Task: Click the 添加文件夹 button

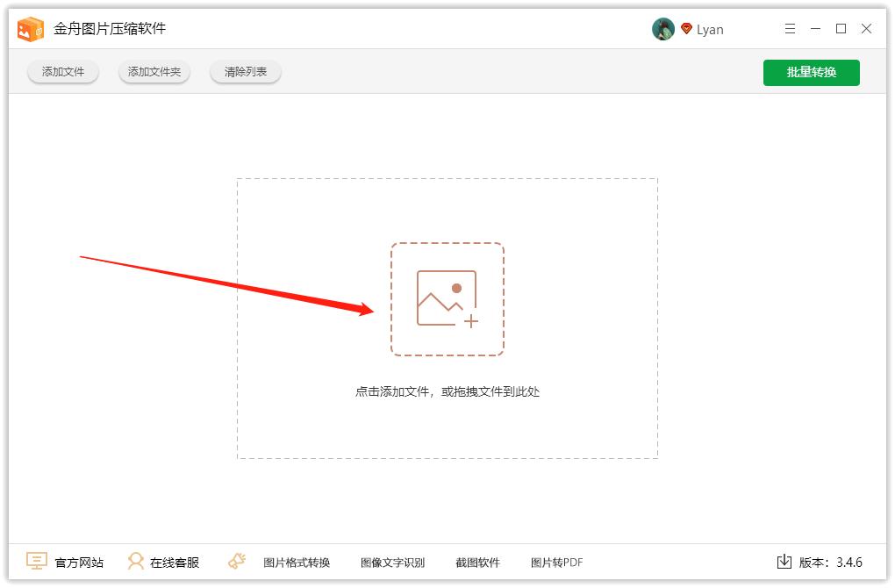Action: [x=154, y=72]
